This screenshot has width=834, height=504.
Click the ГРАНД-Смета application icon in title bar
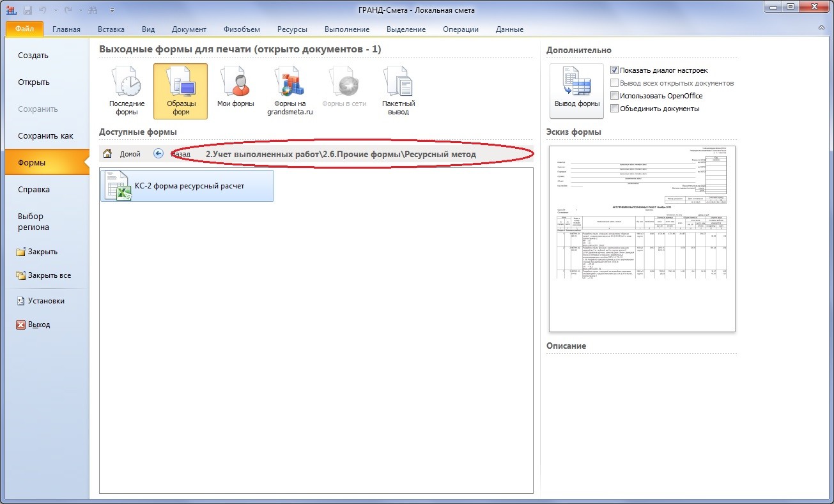(11, 10)
